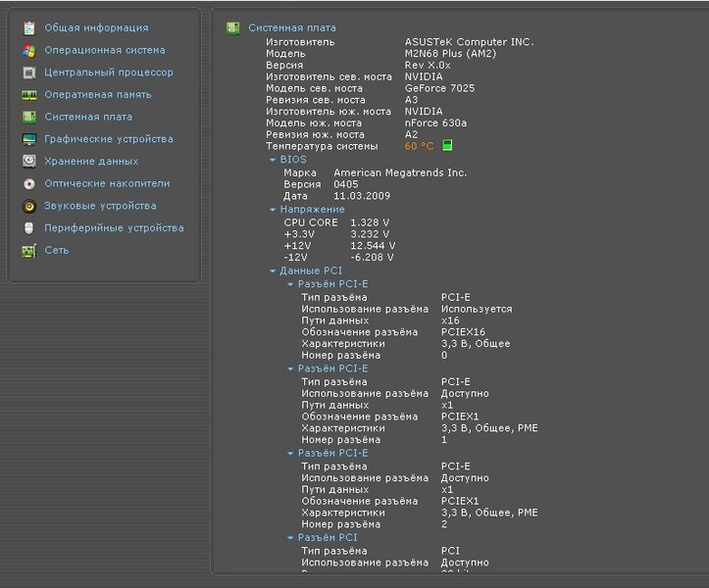Click the mouse icon for Периферийные устройства
Viewport: 709px width, 588px height.
click(29, 228)
